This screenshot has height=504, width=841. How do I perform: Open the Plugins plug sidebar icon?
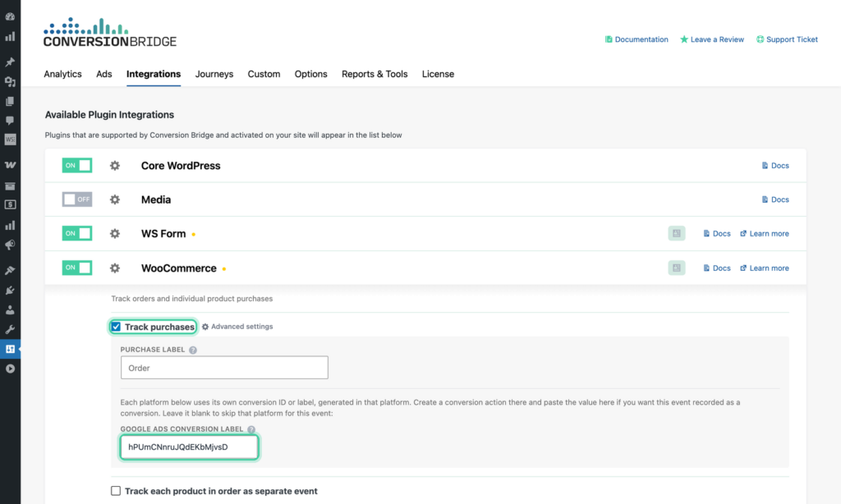10,290
